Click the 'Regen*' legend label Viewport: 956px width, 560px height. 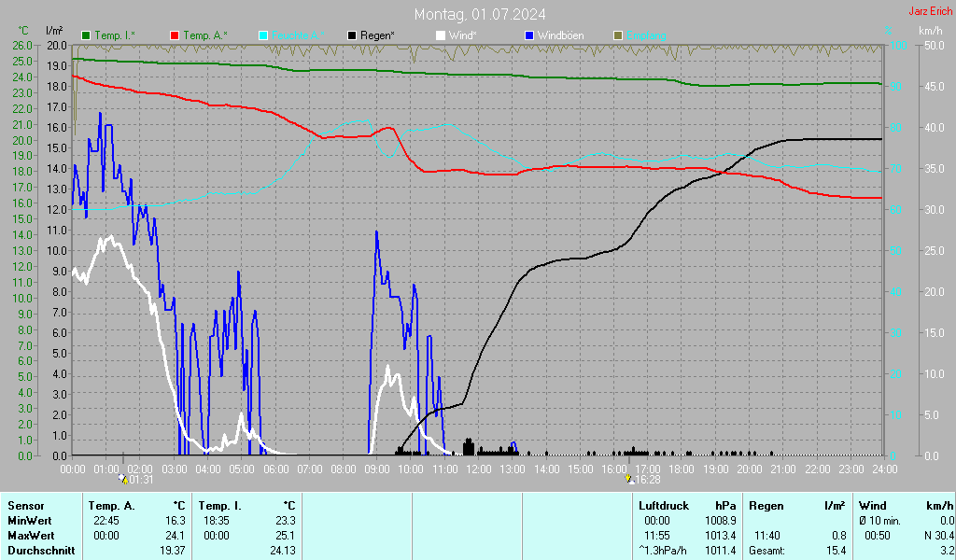click(377, 35)
